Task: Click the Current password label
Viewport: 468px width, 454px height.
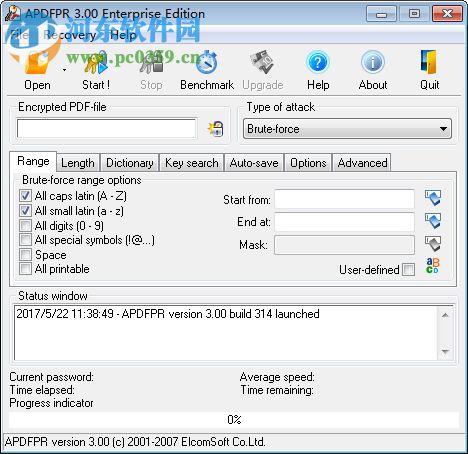Action: [52, 377]
